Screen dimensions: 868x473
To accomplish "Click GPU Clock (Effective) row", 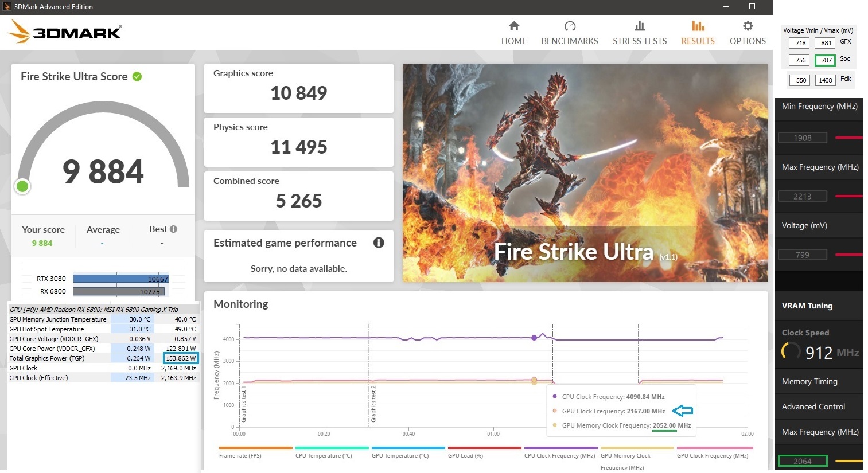I will click(x=103, y=378).
